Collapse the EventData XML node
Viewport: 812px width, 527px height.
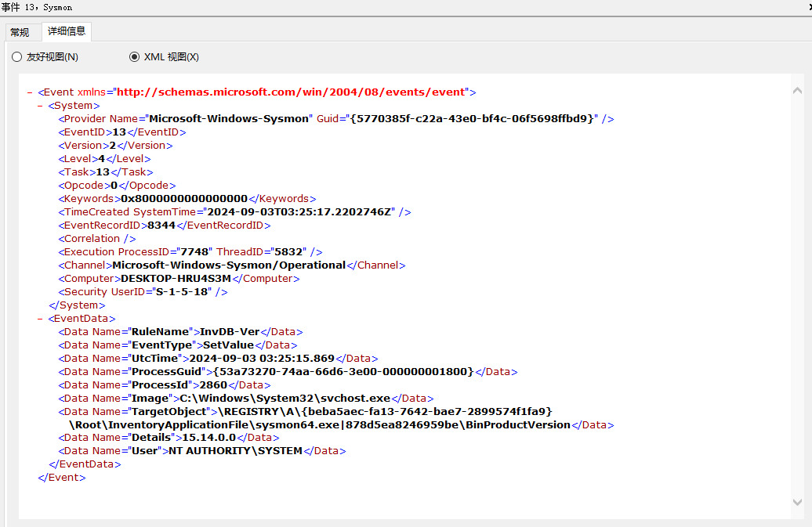coord(40,319)
